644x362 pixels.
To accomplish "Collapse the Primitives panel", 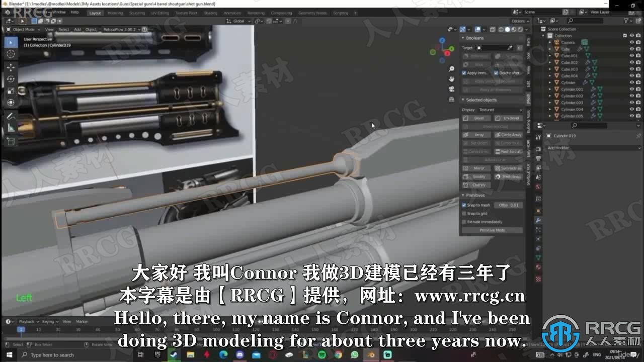I will [463, 195].
